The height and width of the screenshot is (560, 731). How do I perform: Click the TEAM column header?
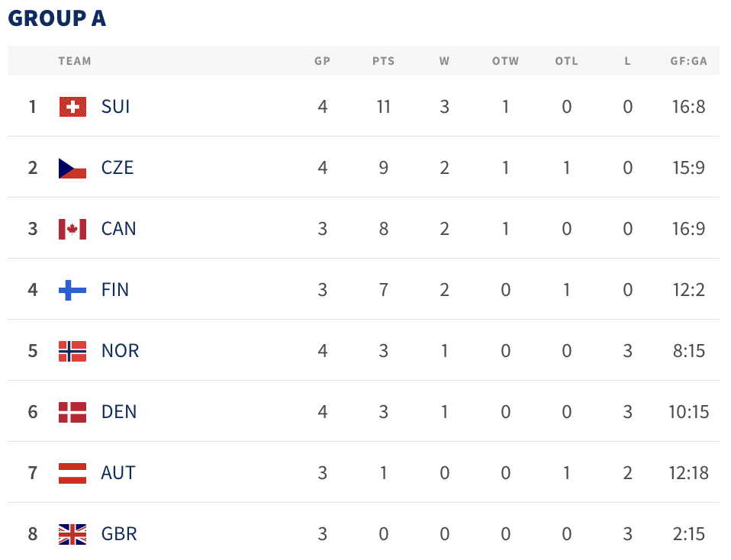tap(75, 61)
